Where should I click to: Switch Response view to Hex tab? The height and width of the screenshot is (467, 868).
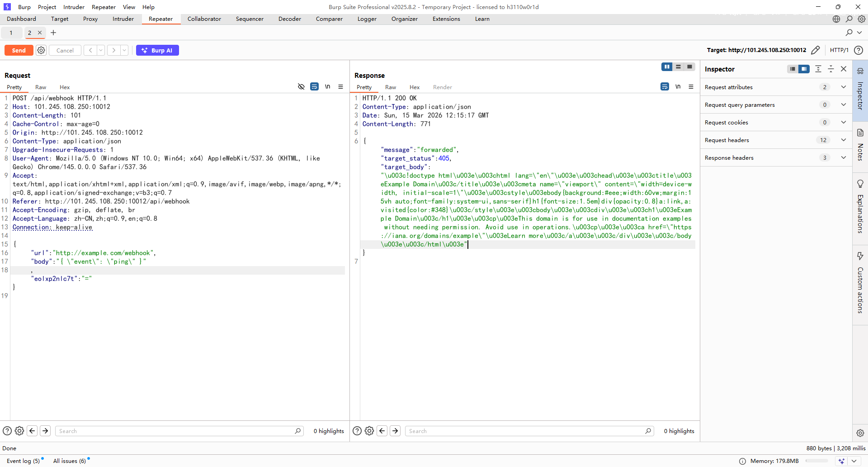[x=414, y=87]
